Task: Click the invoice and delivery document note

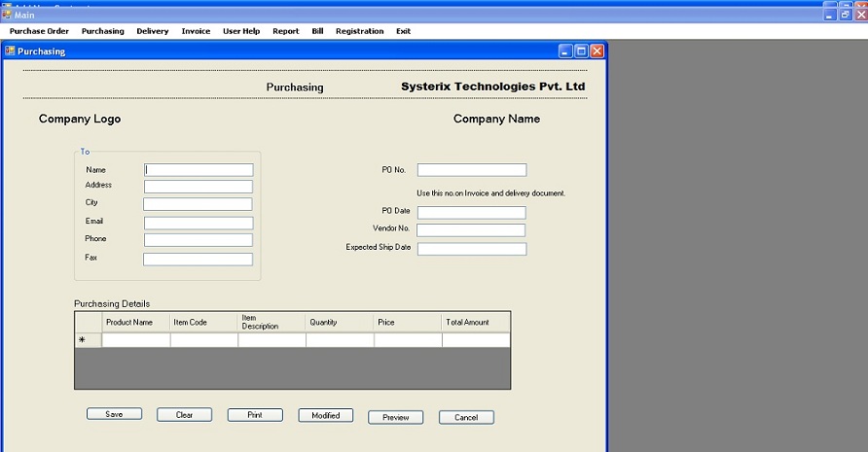Action: click(491, 193)
